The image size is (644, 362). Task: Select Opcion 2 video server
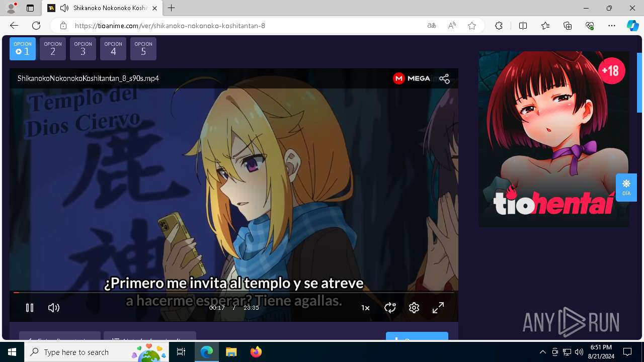click(x=53, y=49)
